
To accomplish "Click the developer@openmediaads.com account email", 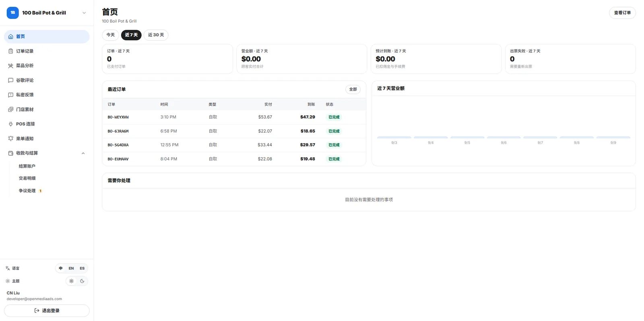I will [34, 299].
